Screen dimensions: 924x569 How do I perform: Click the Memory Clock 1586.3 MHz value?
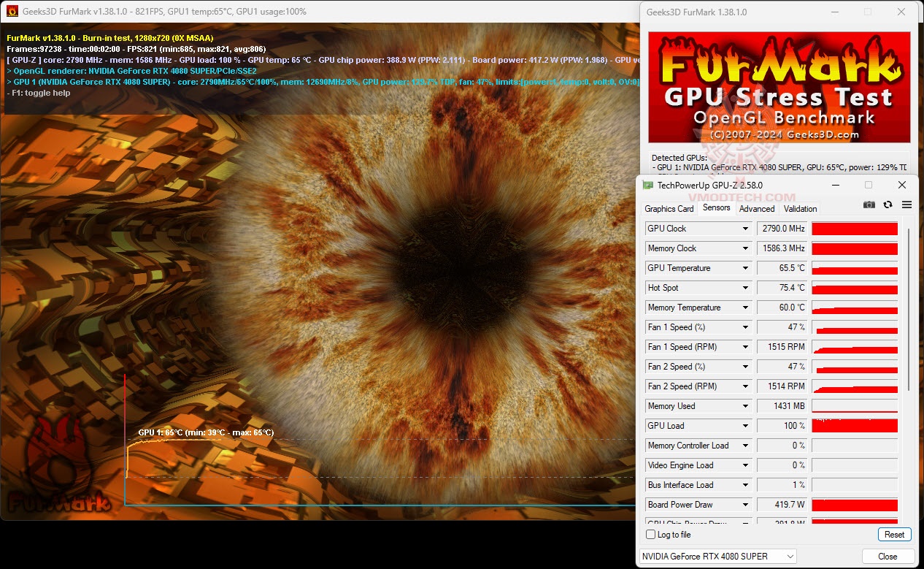[x=782, y=248]
